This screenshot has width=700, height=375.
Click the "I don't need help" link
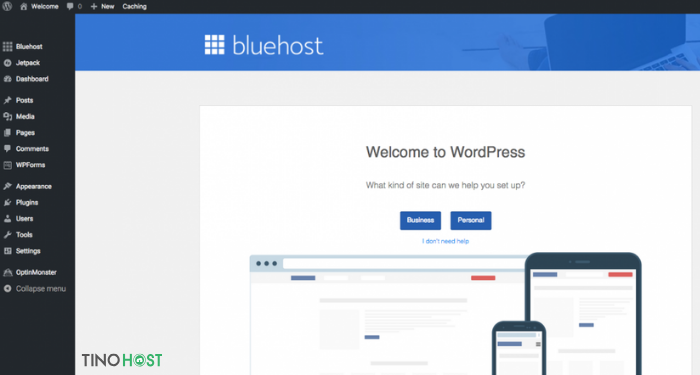point(446,242)
